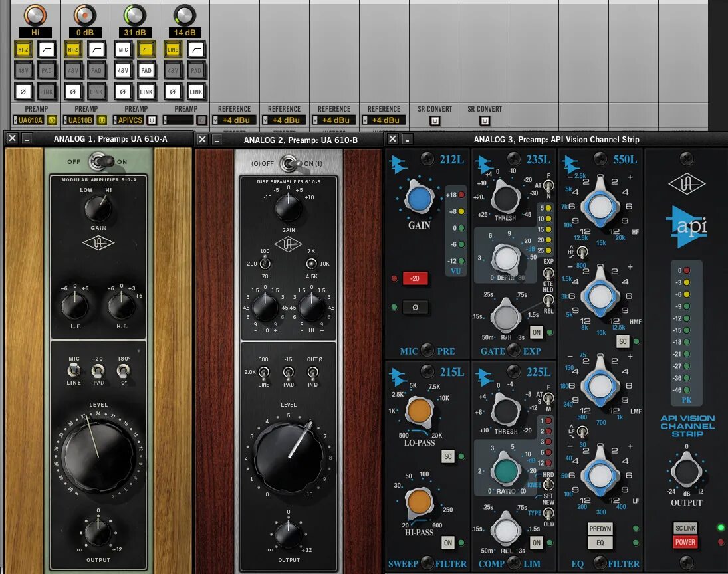Click orange HI-PASS frequency knob

coord(420,502)
